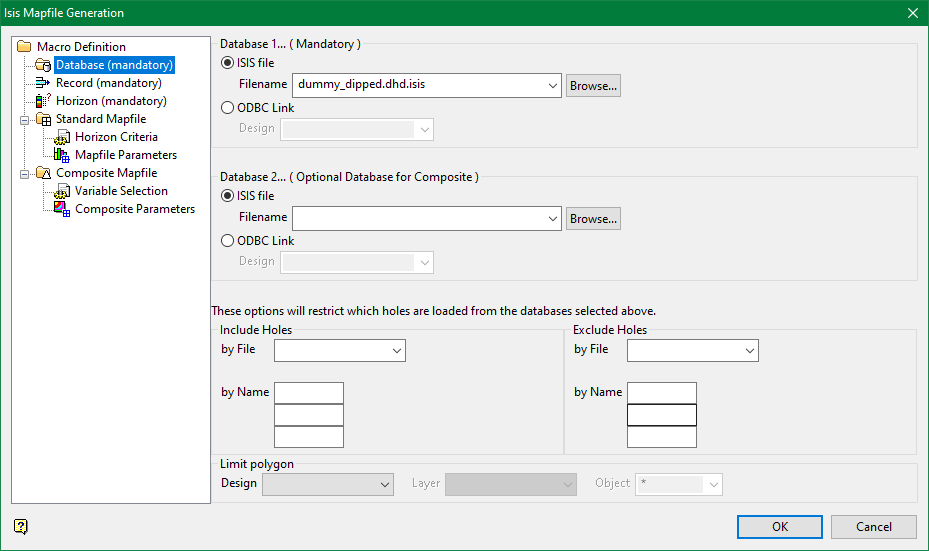Select ODBC Link for Database 1
929x551 pixels.
tap(229, 108)
